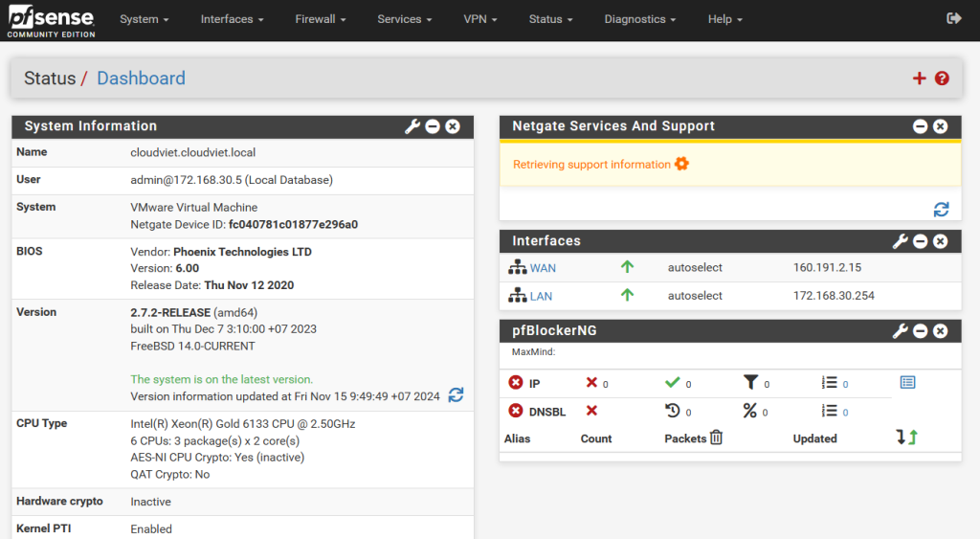Minimize the System Information widget

point(433,126)
